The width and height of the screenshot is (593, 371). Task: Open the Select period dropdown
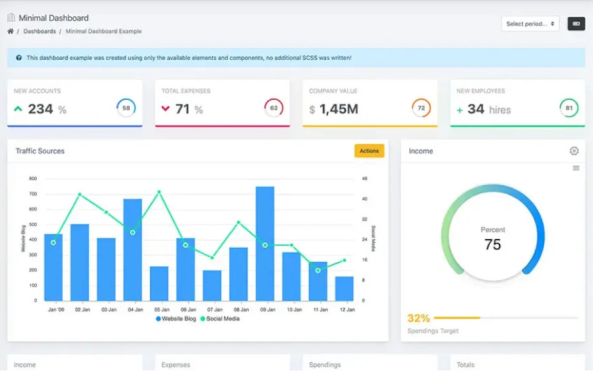(530, 24)
